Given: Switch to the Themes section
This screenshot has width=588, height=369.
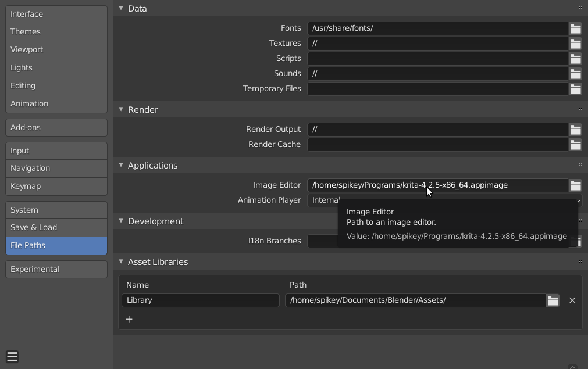Looking at the screenshot, I should 56,31.
